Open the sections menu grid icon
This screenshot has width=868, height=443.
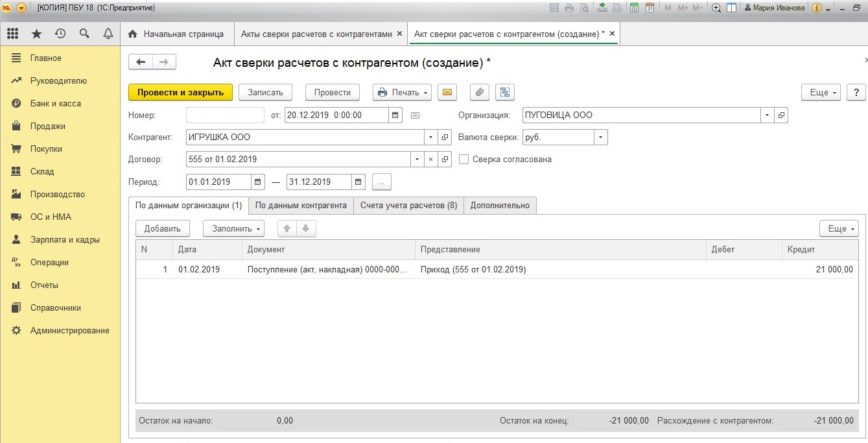[x=12, y=34]
